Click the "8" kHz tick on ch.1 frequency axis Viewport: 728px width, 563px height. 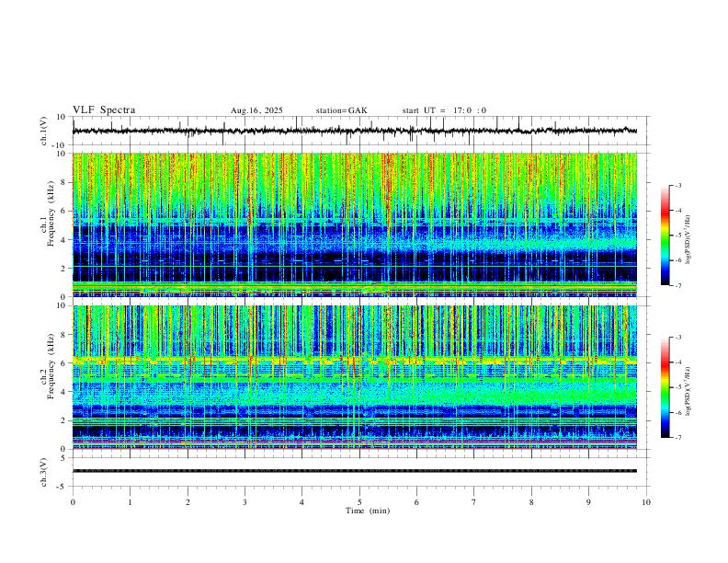64,182
